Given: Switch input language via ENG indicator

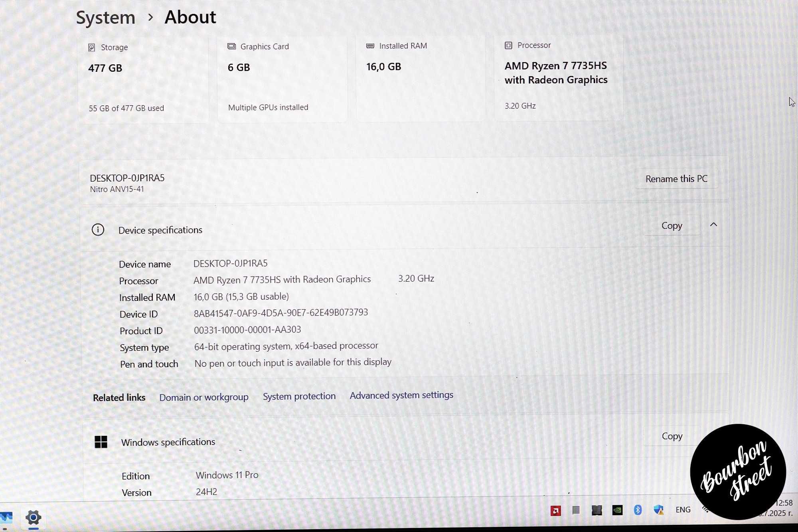Looking at the screenshot, I should (x=683, y=510).
